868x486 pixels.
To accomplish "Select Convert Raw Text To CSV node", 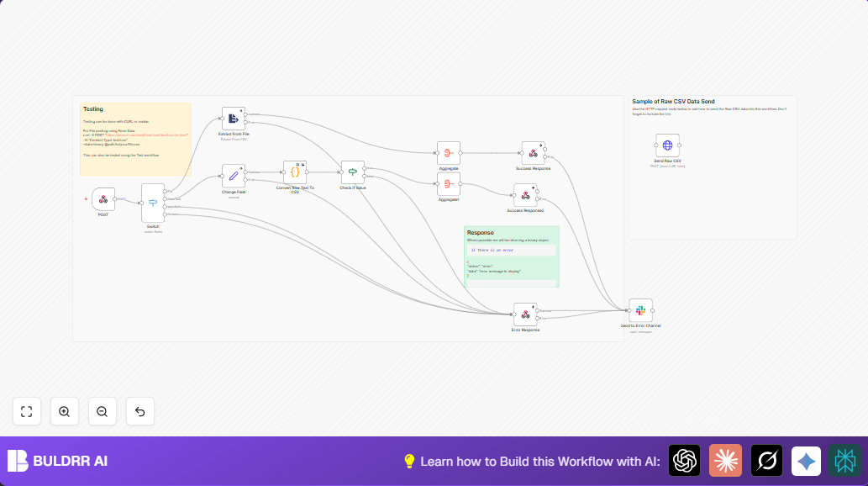I will tap(294, 172).
